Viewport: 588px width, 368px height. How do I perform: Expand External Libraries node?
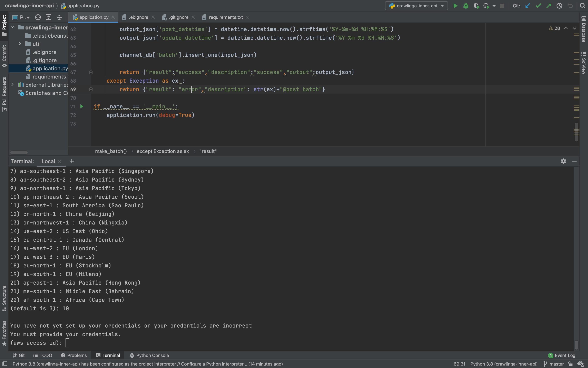click(12, 84)
